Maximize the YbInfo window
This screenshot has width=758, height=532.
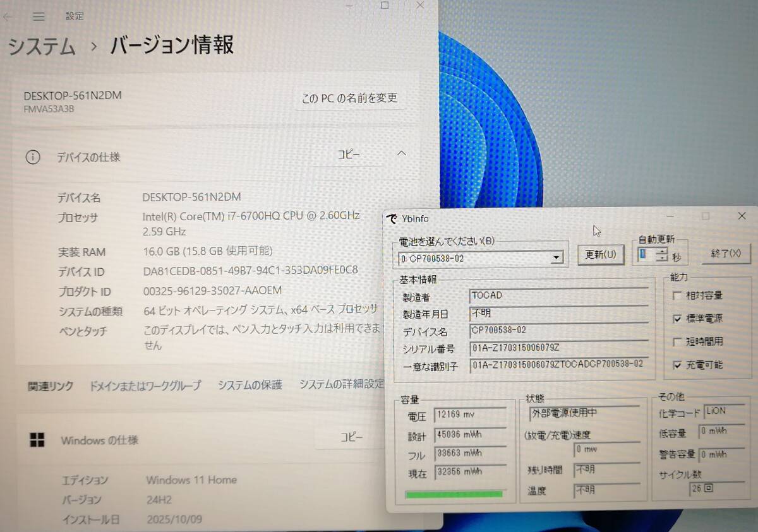pyautogui.click(x=706, y=216)
